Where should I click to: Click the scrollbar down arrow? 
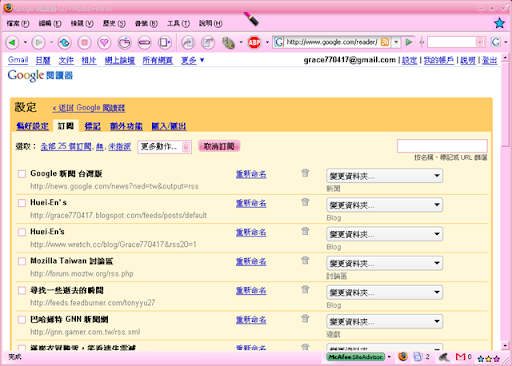coord(505,345)
